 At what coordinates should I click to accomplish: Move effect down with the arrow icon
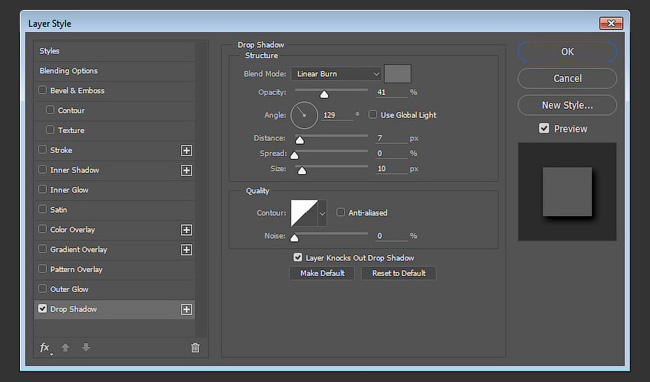tap(86, 348)
